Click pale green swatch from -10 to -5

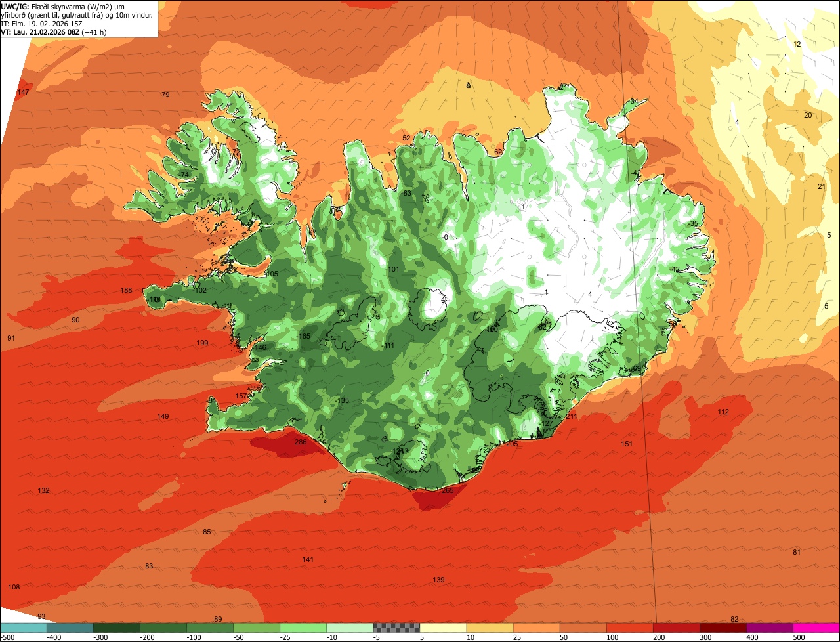coord(350,628)
